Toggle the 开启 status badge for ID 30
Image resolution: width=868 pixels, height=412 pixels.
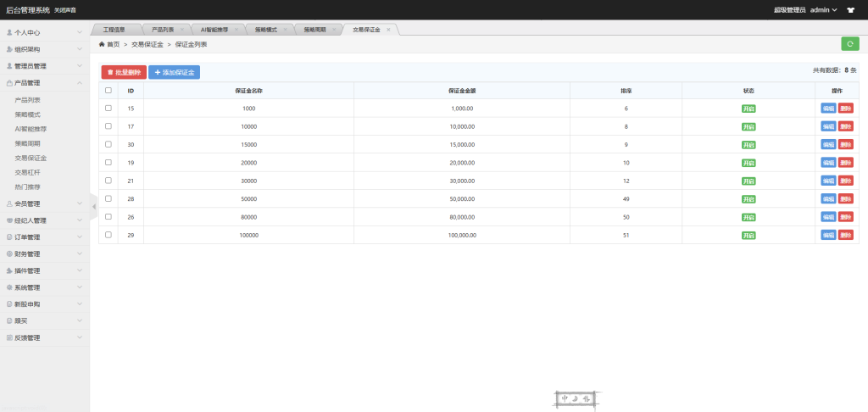[748, 144]
